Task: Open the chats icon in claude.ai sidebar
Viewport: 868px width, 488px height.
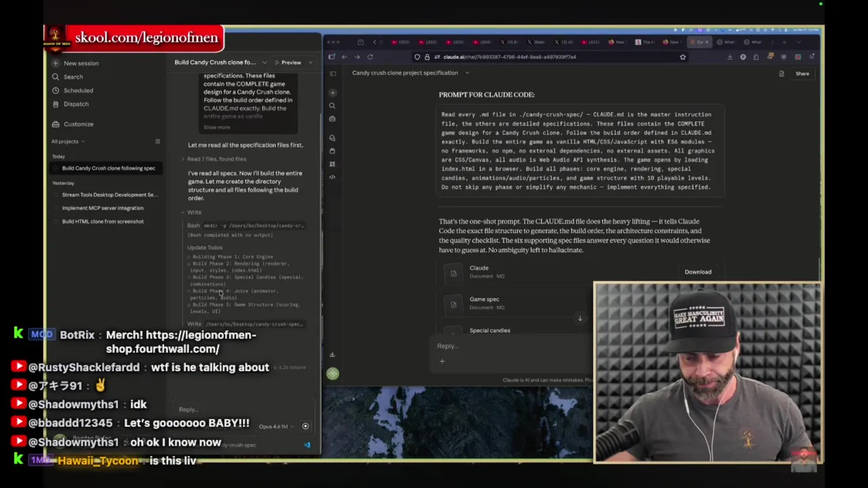Action: (332, 138)
